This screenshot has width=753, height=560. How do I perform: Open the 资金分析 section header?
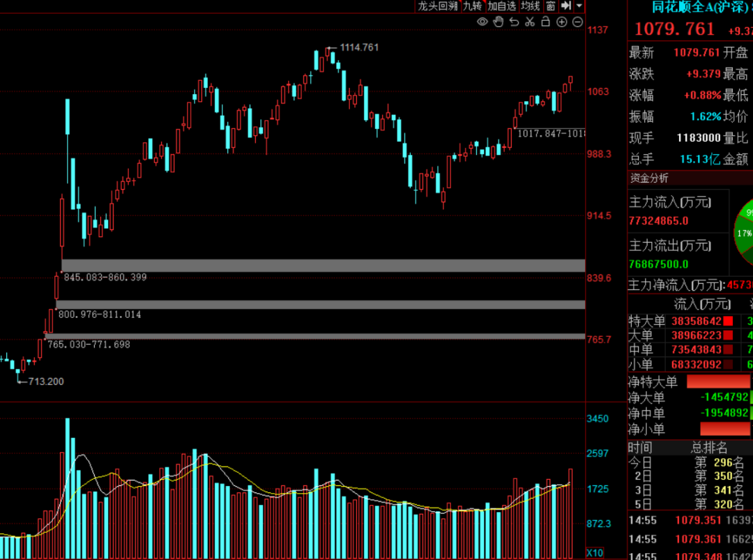(649, 178)
